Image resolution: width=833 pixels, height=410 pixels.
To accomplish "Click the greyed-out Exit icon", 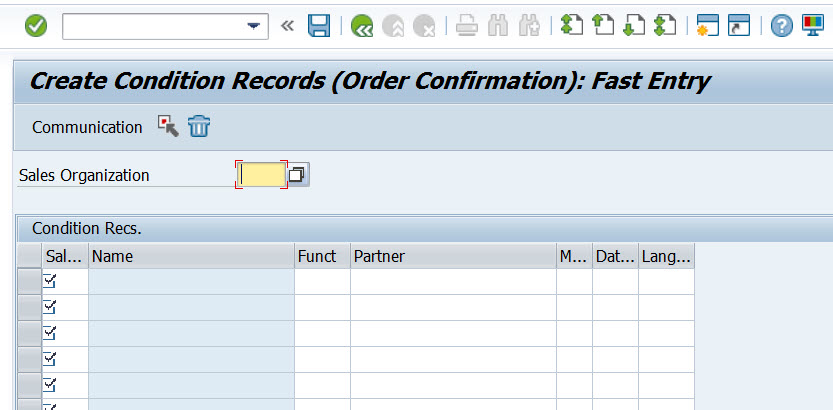I will 393,25.
